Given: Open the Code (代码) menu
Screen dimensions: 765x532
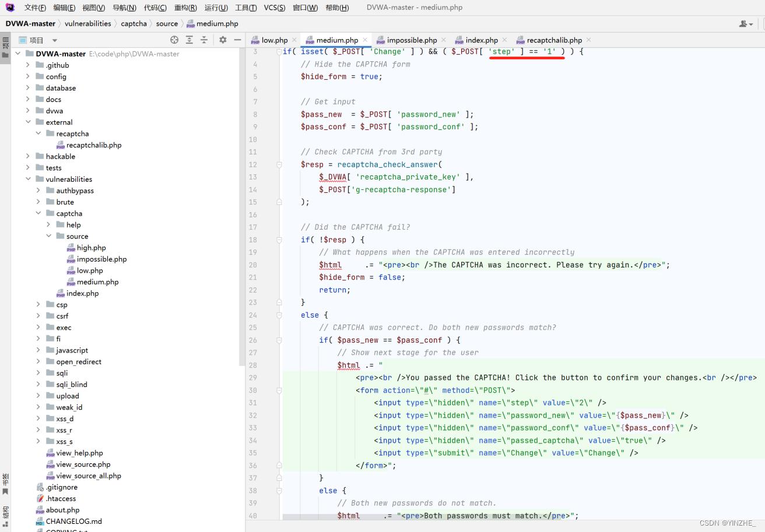Looking at the screenshot, I should (155, 8).
